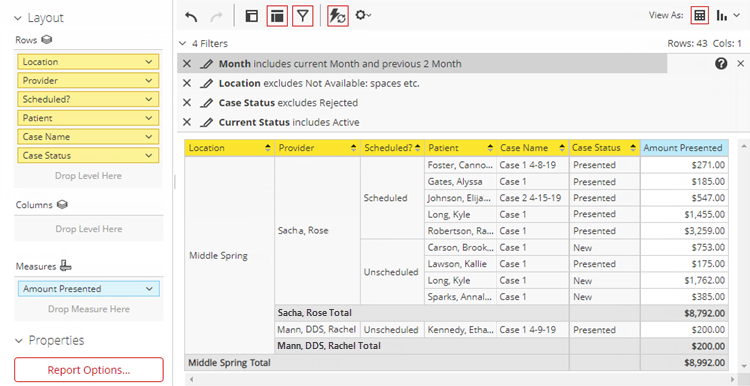Click the Middle Spring Total row

click(456, 363)
